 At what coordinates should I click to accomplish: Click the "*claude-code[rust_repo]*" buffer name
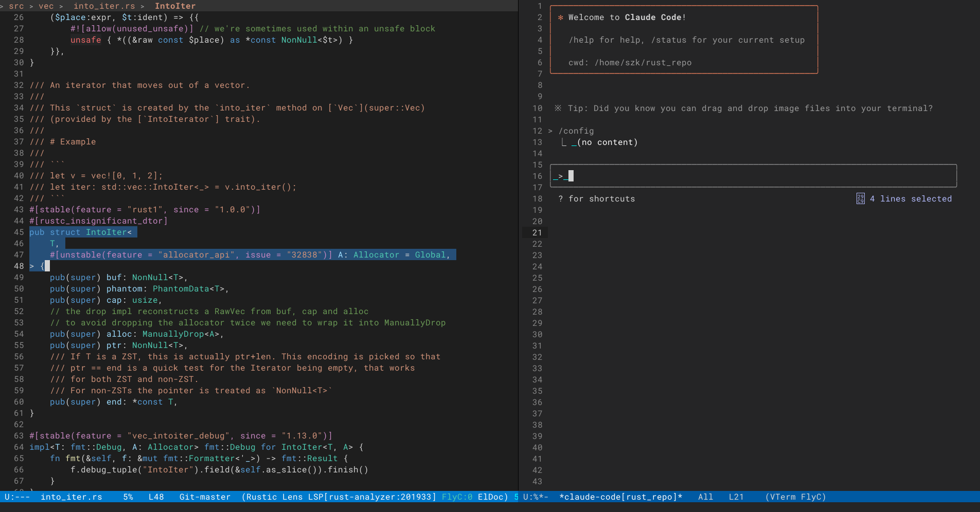point(621,497)
